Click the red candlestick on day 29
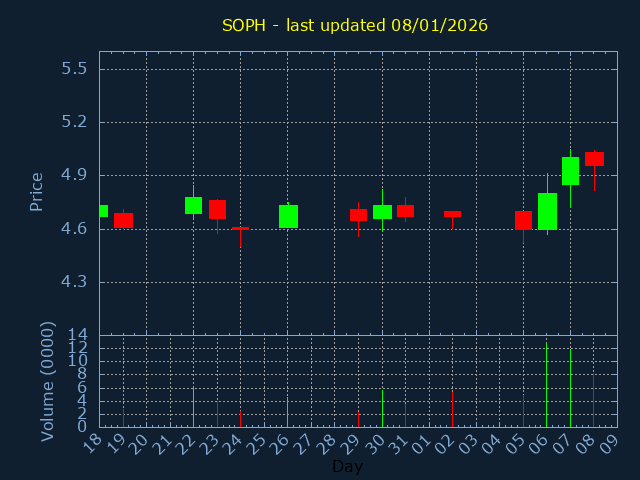This screenshot has width=640, height=480. pos(358,215)
